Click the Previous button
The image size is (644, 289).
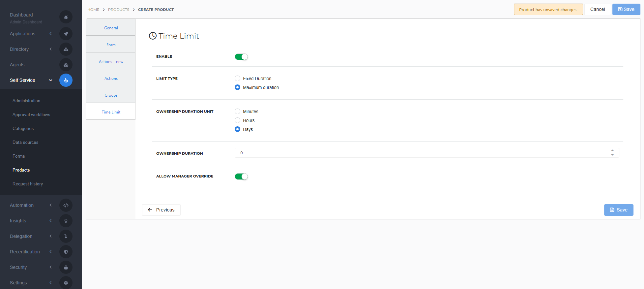[161, 210]
